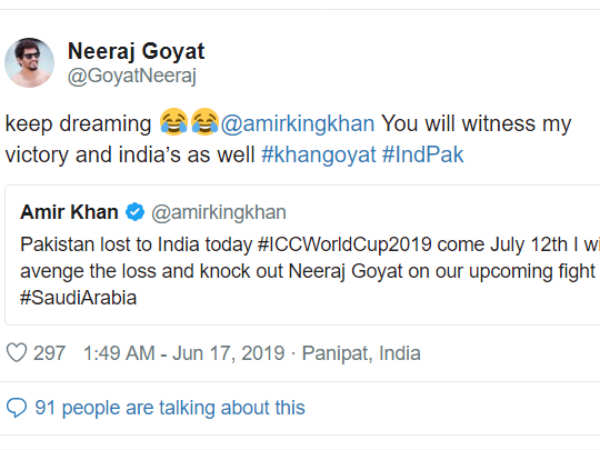This screenshot has height=450, width=600.
Task: Click the 297 likes count
Action: click(x=50, y=353)
